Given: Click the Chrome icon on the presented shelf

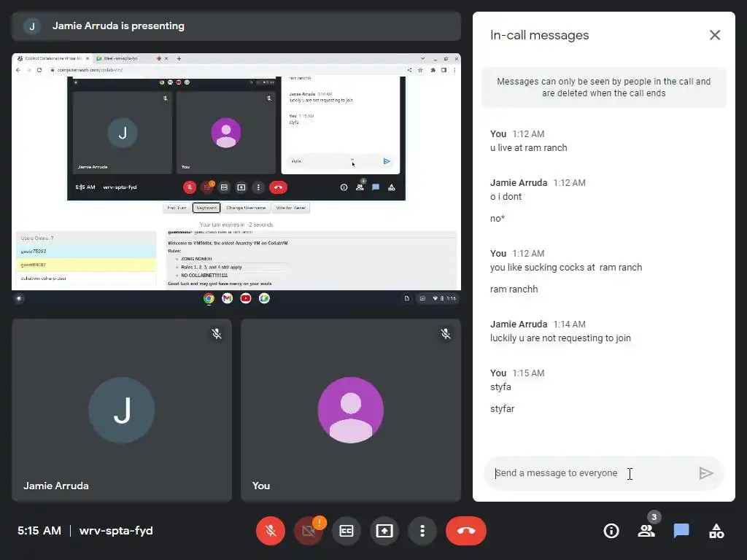Looking at the screenshot, I should [x=209, y=298].
